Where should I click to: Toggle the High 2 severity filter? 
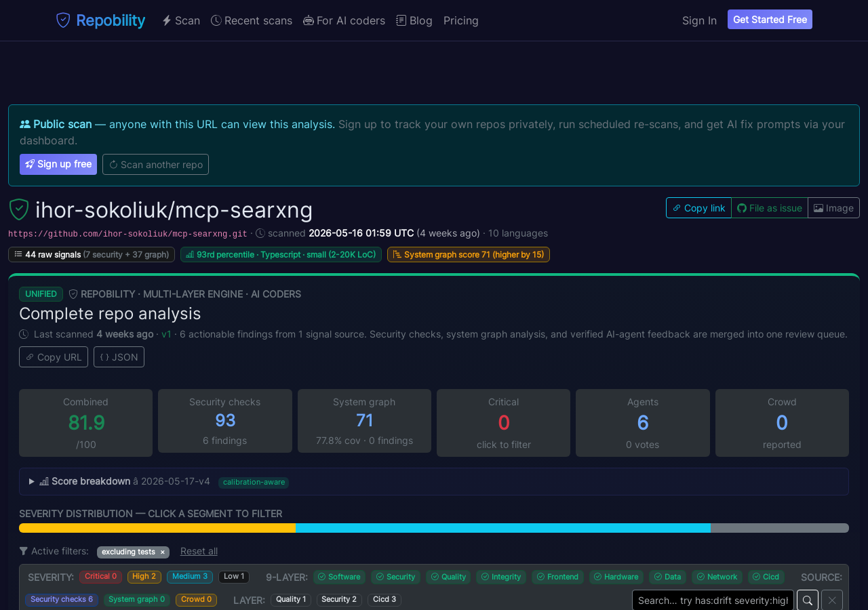[x=144, y=577]
